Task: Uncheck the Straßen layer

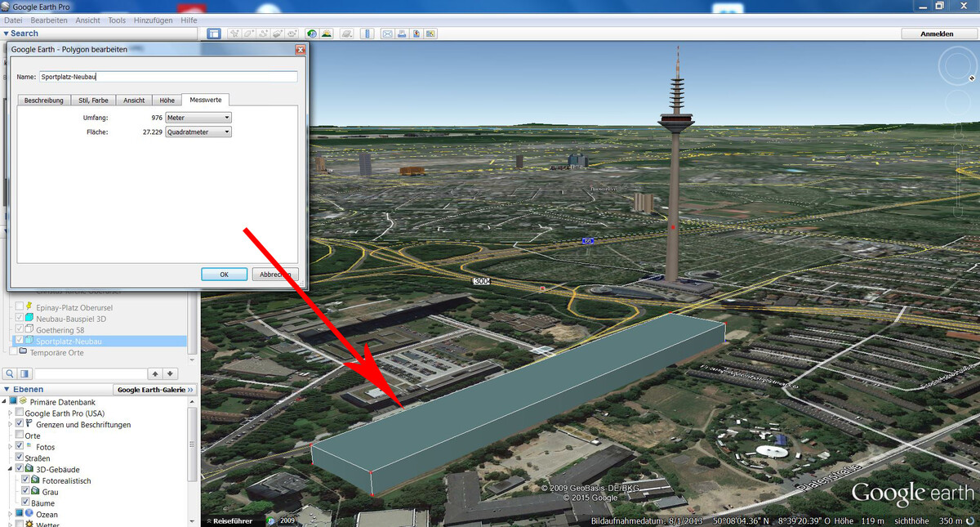Action: (x=20, y=458)
